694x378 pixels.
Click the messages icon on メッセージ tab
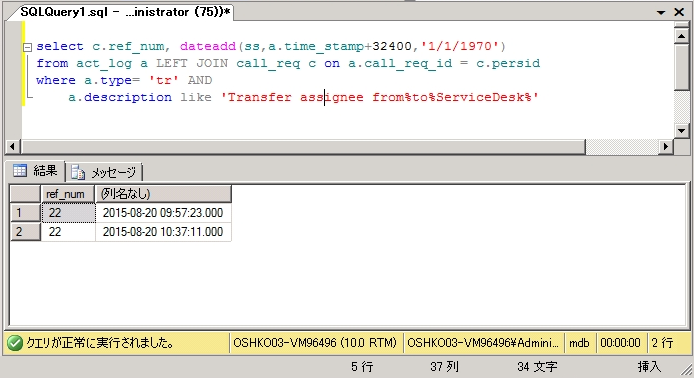click(x=78, y=172)
